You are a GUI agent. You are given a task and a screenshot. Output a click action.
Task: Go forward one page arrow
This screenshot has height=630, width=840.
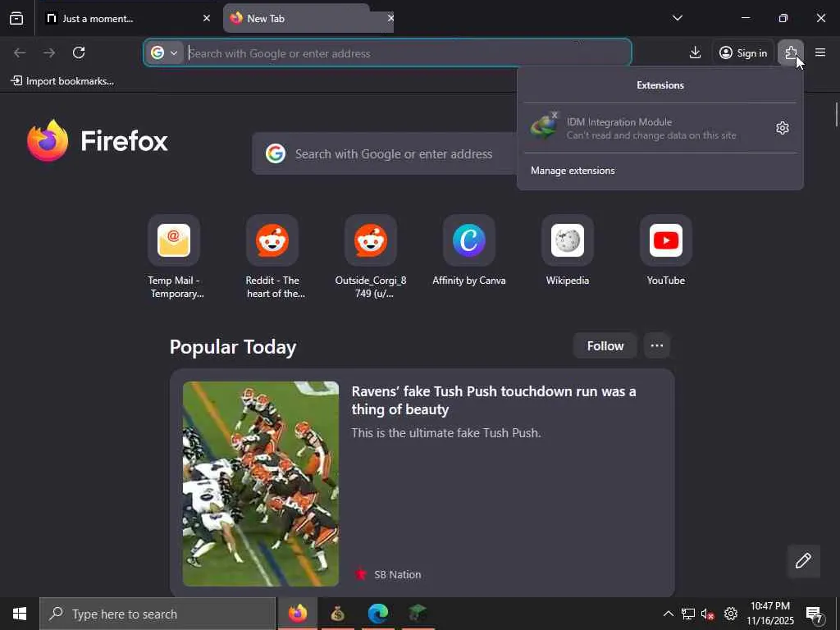coord(49,52)
